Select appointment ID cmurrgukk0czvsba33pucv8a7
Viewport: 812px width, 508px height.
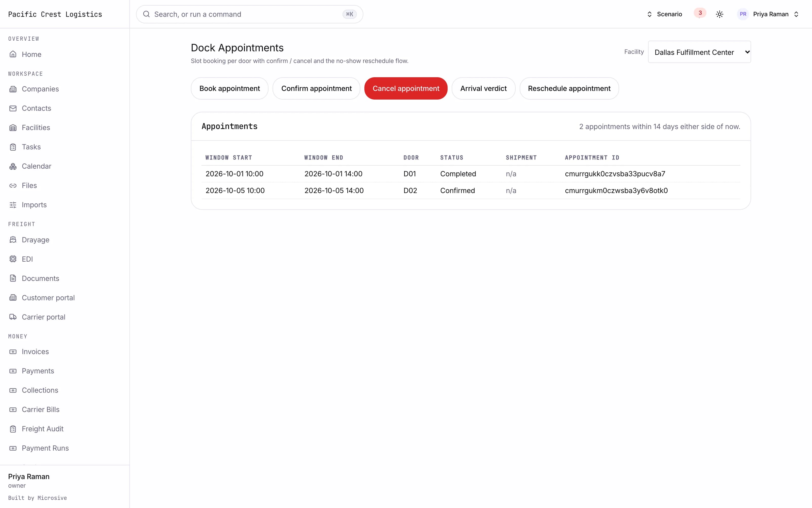(615, 174)
